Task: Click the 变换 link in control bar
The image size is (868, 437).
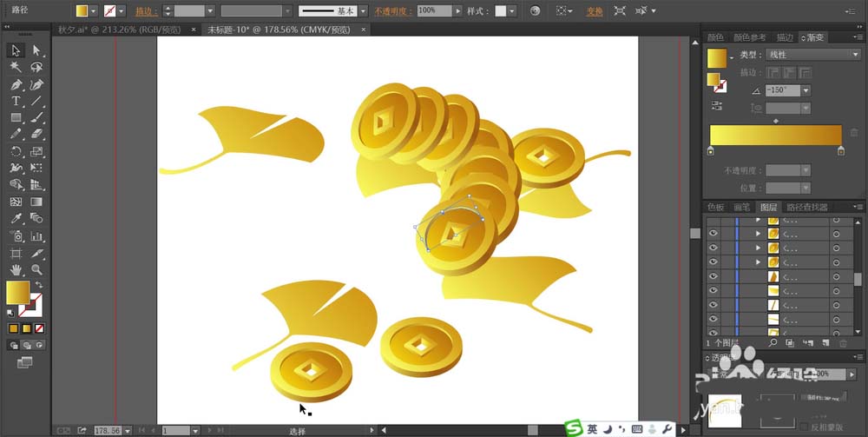Action: pyautogui.click(x=595, y=11)
